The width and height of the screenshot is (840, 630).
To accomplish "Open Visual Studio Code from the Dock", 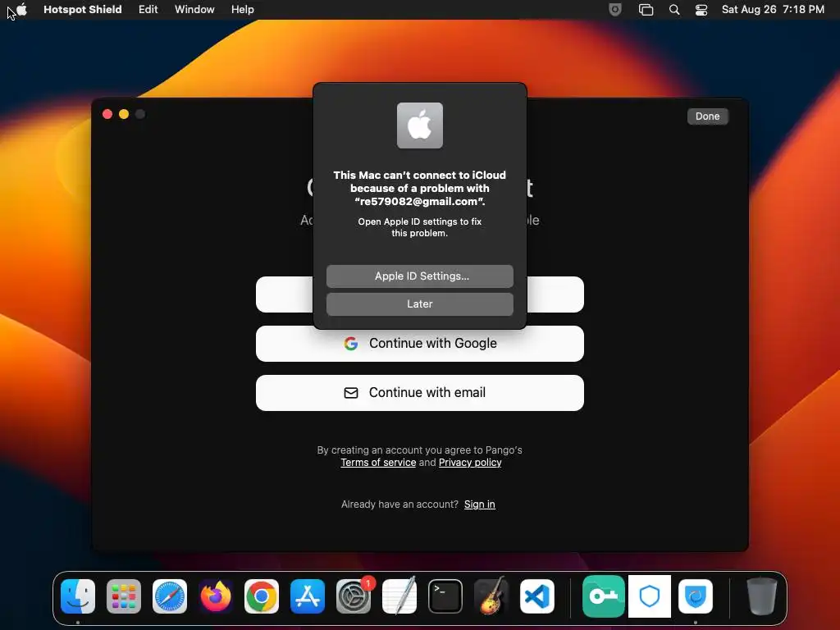I will point(536,596).
